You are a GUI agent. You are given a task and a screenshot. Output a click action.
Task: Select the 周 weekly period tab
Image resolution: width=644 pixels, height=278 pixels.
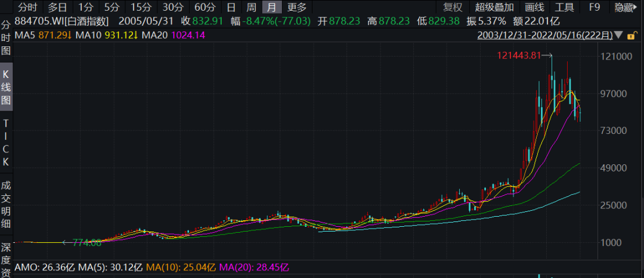click(x=252, y=7)
